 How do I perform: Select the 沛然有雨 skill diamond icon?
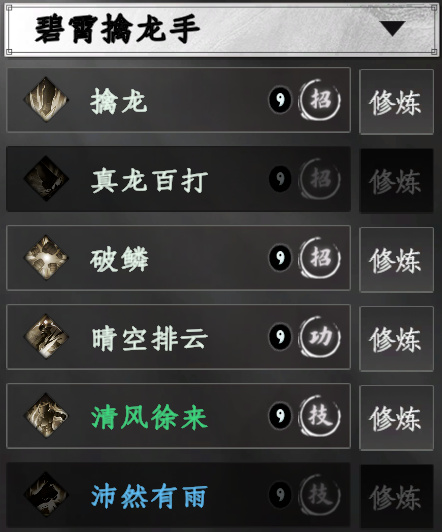pyautogui.click(x=46, y=495)
